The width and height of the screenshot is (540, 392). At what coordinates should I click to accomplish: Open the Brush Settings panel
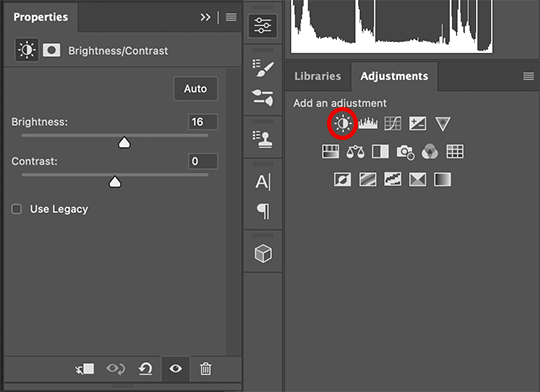(x=263, y=69)
